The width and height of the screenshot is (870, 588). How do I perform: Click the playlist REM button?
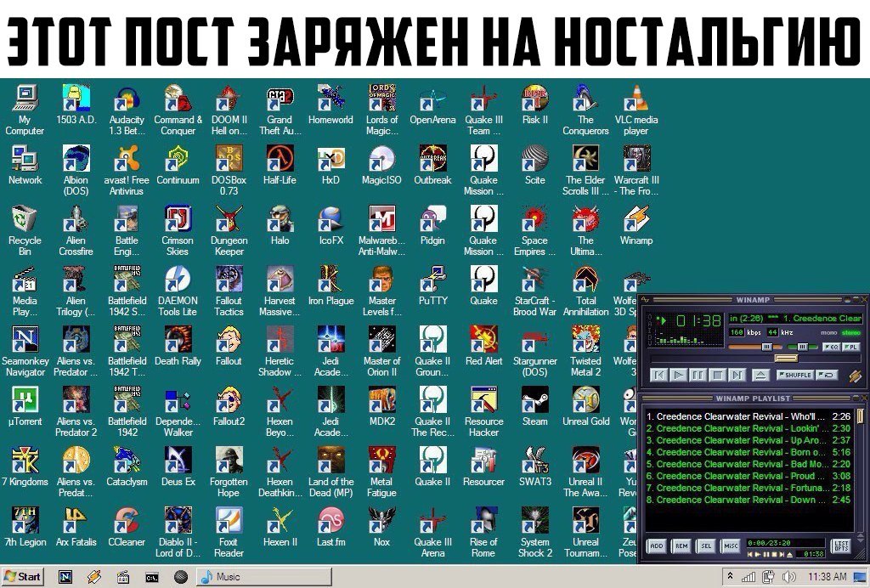[x=681, y=546]
